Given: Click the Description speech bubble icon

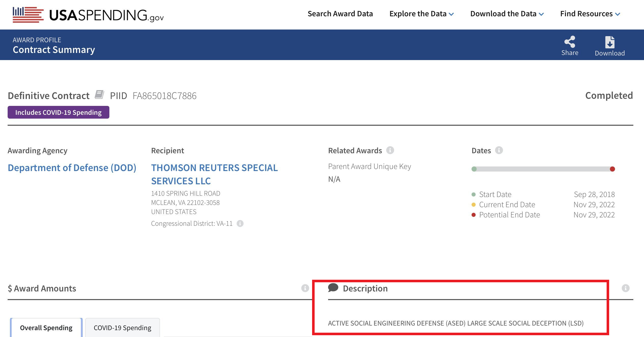Looking at the screenshot, I should 333,288.
